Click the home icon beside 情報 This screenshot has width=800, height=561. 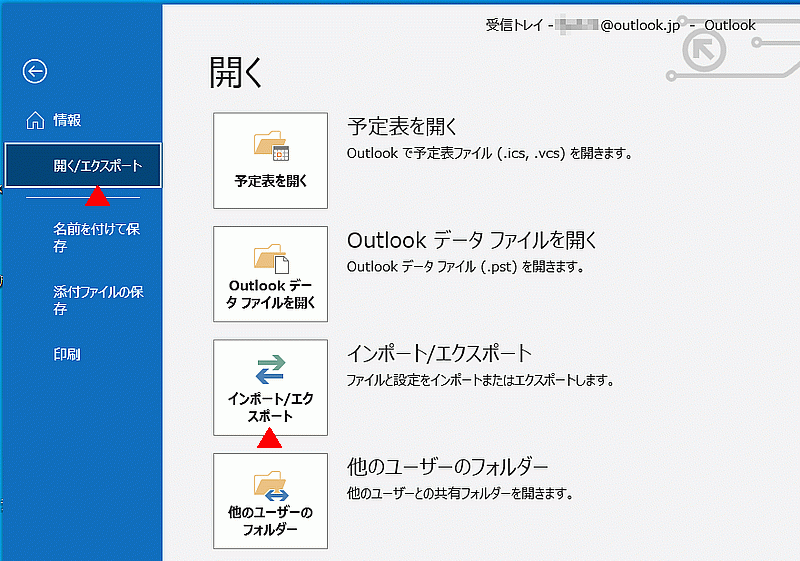35,120
